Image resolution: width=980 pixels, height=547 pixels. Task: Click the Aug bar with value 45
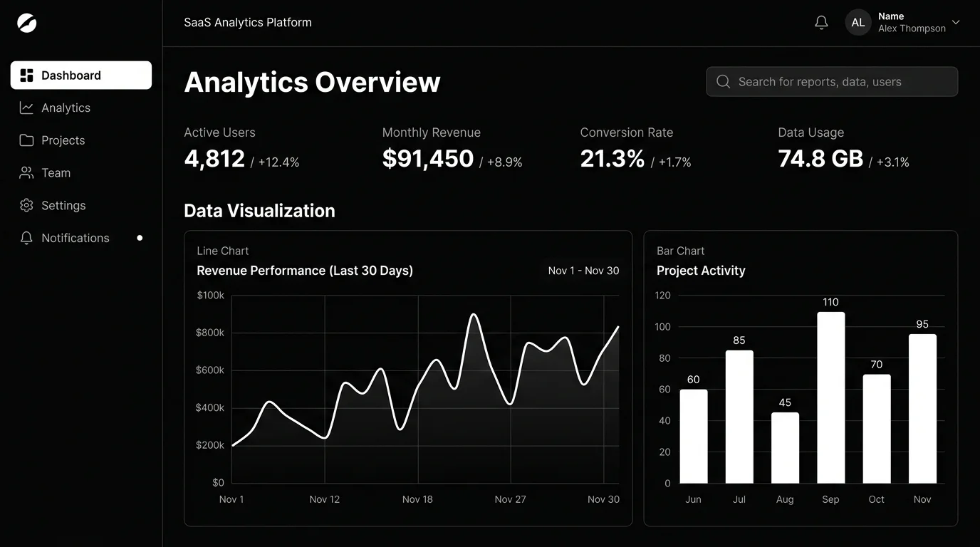[785, 448]
